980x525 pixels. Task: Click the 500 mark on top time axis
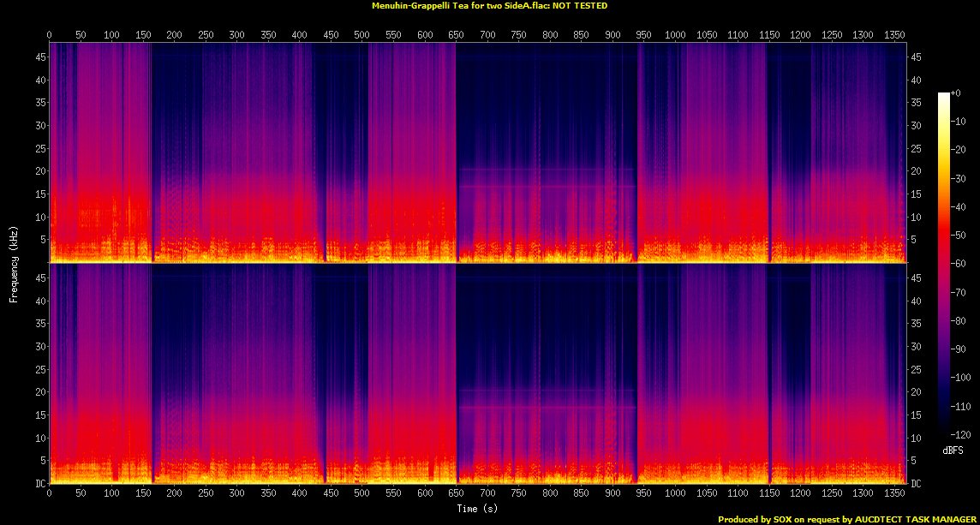click(362, 34)
